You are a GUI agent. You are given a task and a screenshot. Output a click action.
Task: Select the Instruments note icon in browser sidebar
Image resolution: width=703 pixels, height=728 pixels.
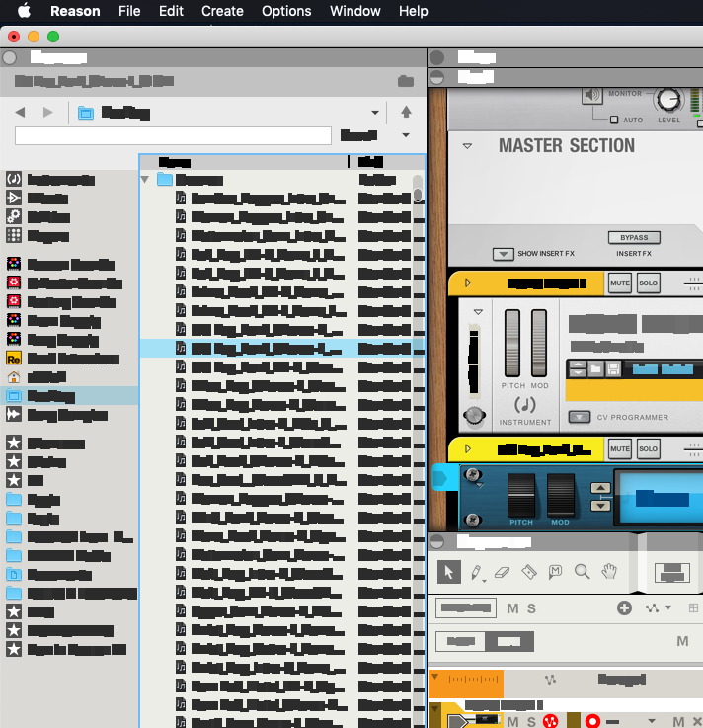(14, 179)
